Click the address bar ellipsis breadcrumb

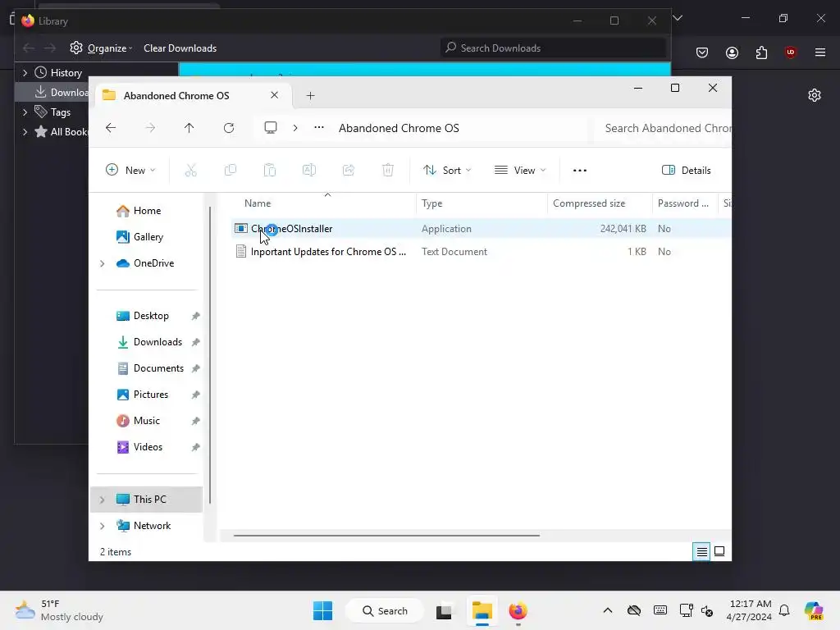pyautogui.click(x=319, y=127)
